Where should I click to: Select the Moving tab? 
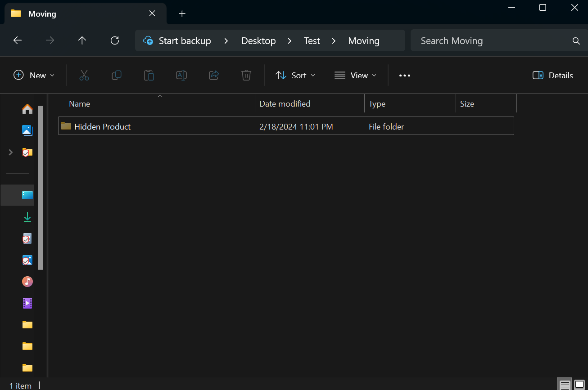77,13
